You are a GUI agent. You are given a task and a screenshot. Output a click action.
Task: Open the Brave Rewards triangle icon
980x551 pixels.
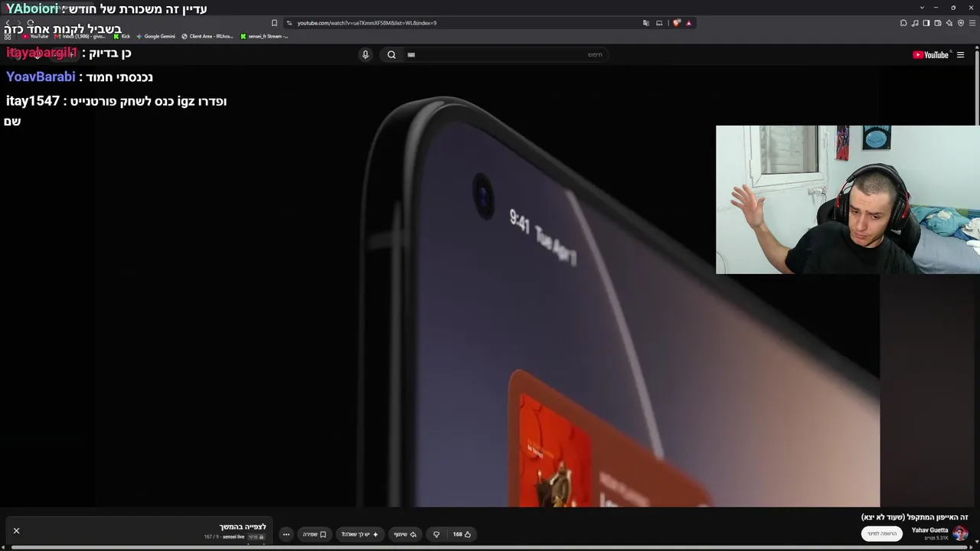[x=688, y=23]
